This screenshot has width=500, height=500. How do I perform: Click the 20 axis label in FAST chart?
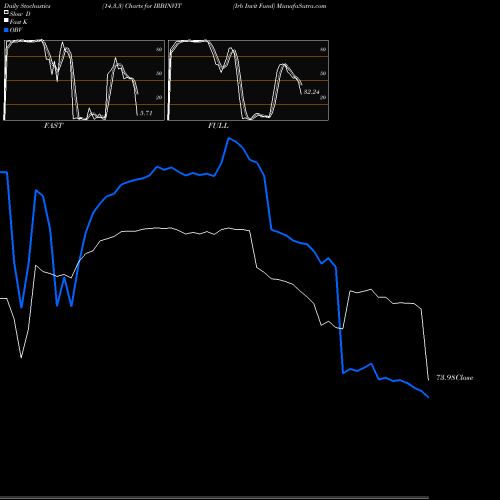159,97
